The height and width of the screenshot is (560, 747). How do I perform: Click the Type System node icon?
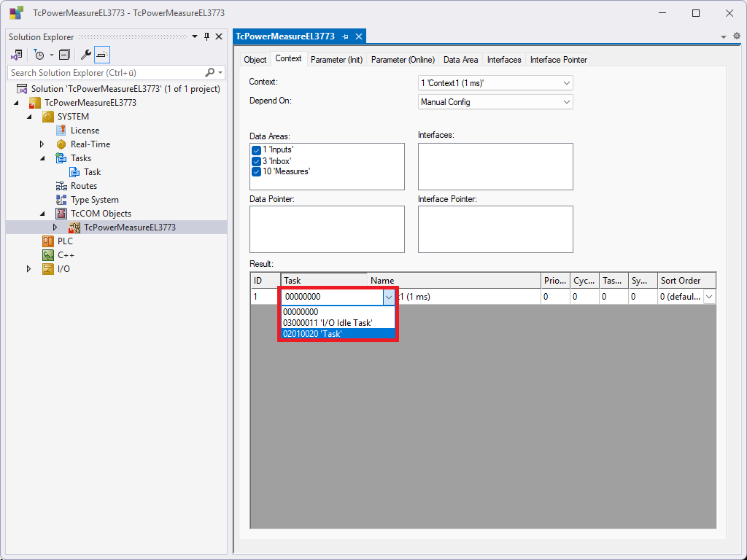coord(61,200)
